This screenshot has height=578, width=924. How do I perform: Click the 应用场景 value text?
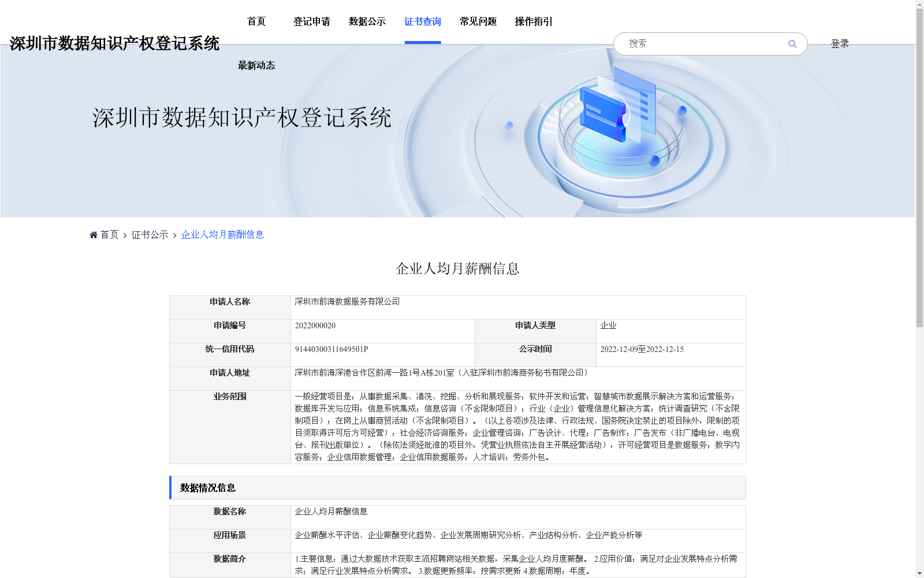468,535
